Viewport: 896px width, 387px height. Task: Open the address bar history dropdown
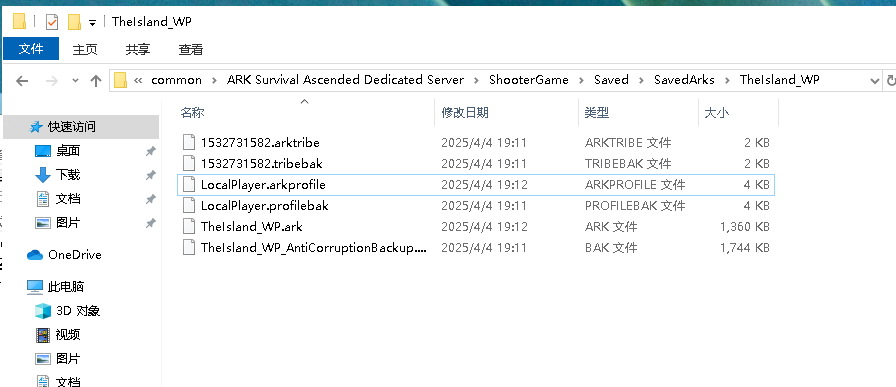874,81
